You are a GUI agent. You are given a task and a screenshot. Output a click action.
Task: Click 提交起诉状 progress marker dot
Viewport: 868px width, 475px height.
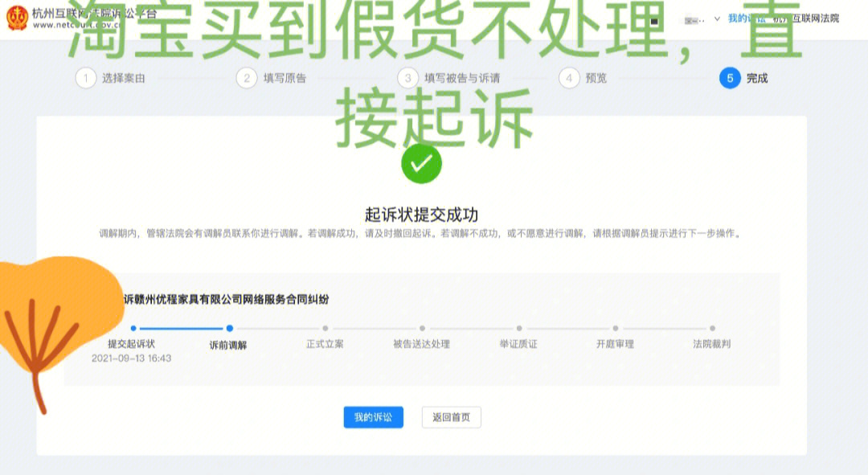point(133,328)
